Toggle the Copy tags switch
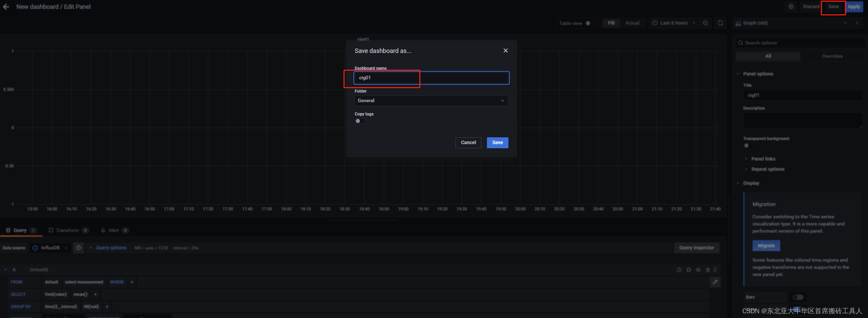The height and width of the screenshot is (318, 868). coord(360,121)
